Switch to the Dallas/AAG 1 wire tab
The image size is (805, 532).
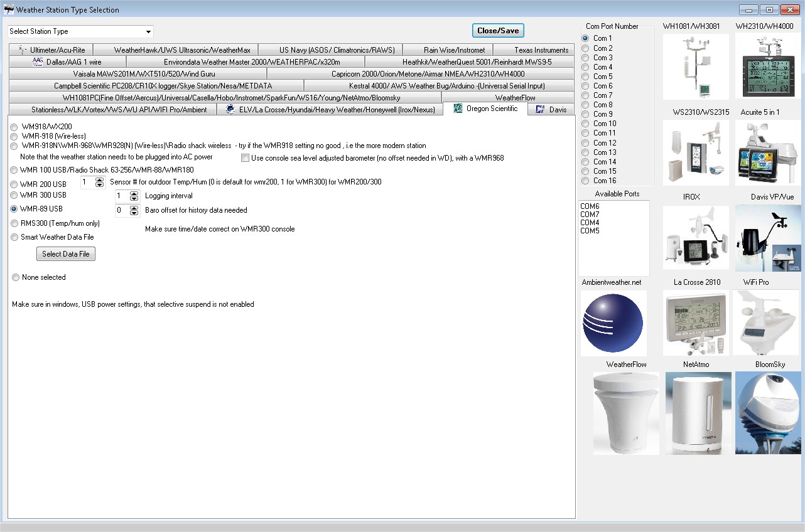coord(68,62)
